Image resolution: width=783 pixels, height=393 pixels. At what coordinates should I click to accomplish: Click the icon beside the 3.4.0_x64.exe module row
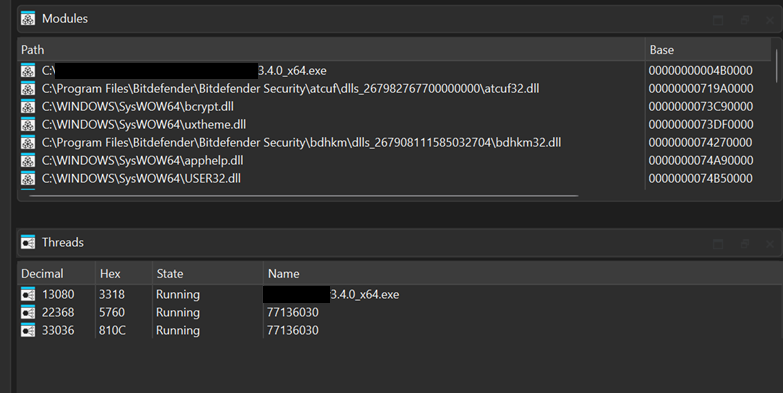tap(28, 70)
